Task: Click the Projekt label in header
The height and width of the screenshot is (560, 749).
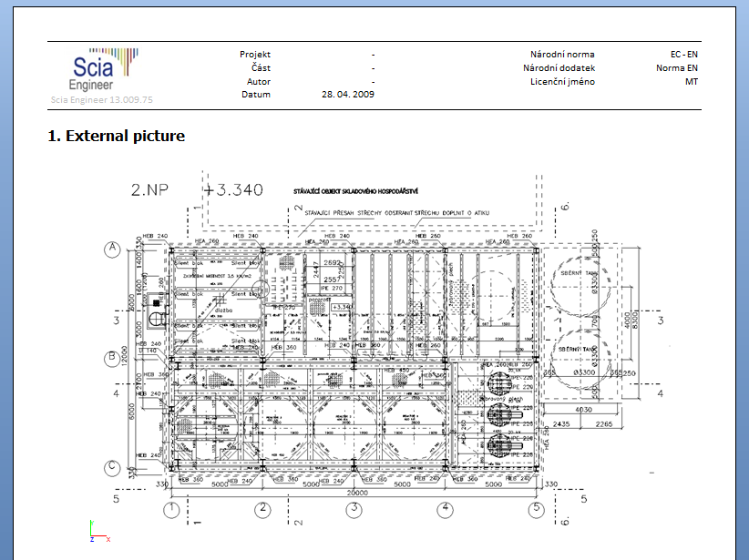Action: [x=254, y=55]
